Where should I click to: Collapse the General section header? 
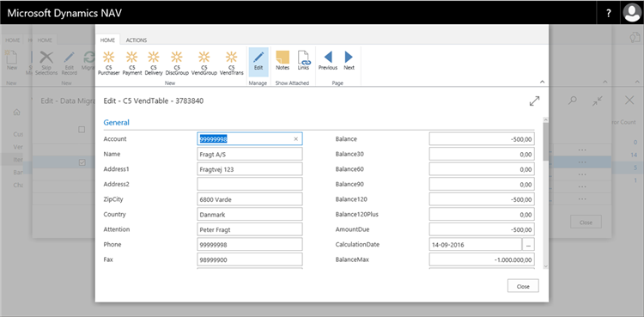[x=116, y=123]
